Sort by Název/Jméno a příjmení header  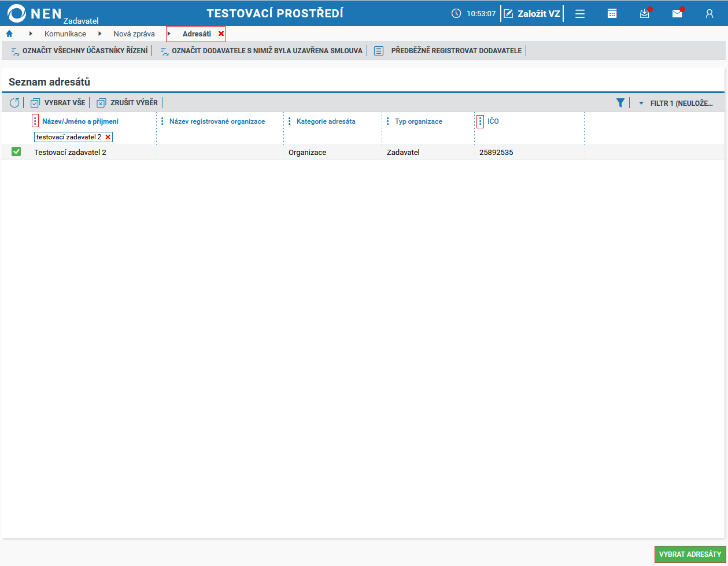[80, 121]
